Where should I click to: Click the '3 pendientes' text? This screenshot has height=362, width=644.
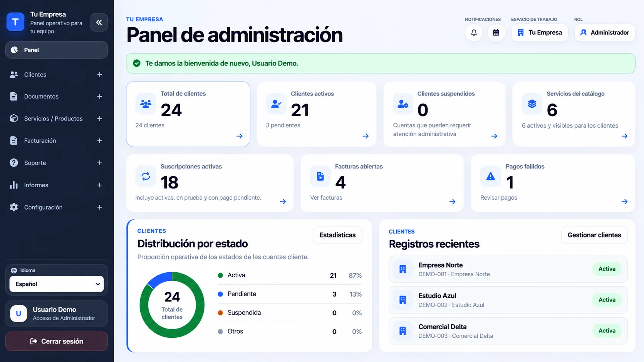pos(283,125)
